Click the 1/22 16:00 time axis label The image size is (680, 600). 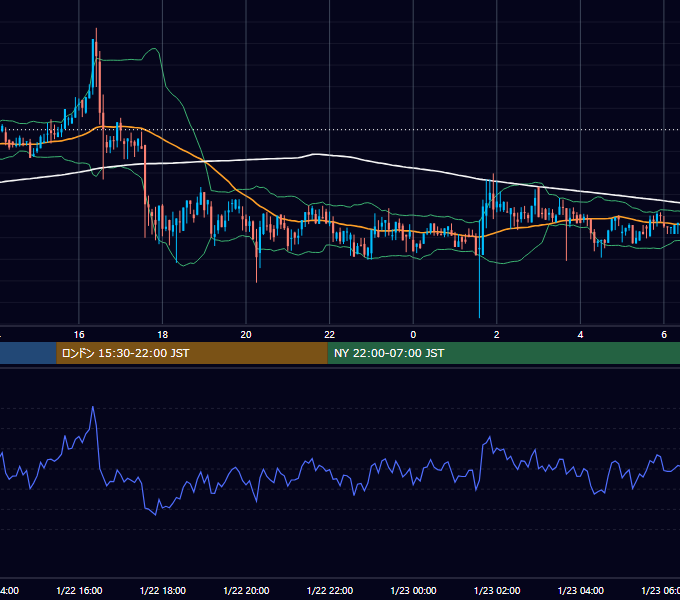79,590
